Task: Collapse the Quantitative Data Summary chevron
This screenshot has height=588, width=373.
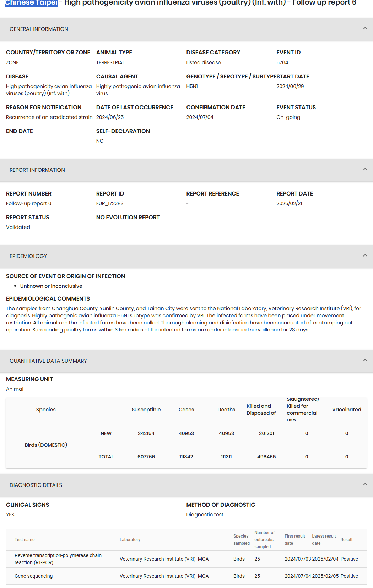Action: click(x=365, y=360)
